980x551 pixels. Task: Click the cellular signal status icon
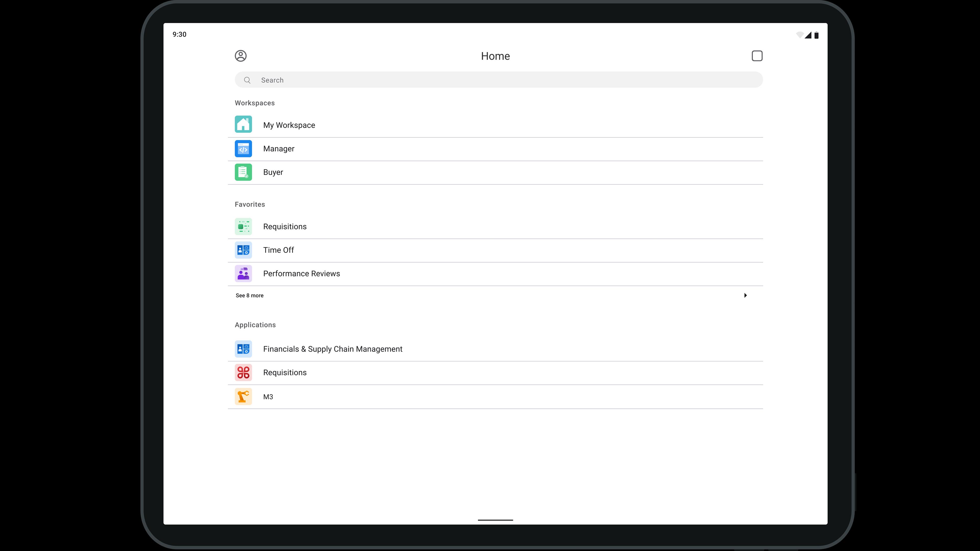(x=808, y=35)
